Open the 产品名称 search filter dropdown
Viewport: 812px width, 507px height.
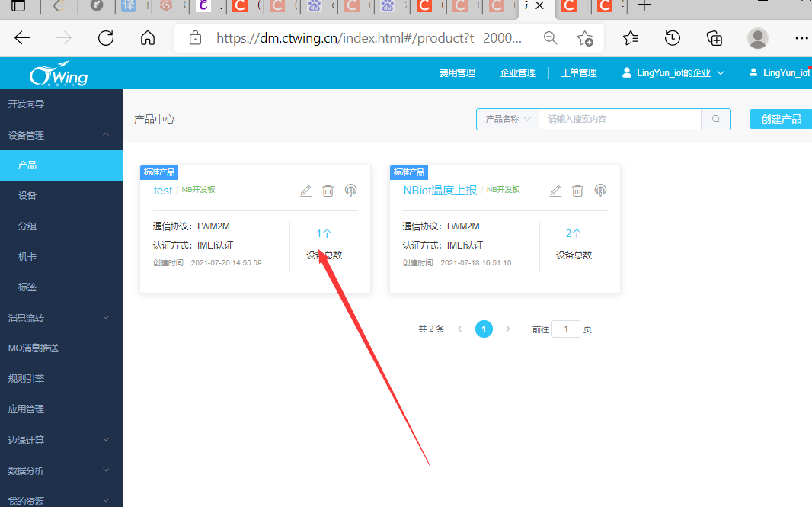pos(508,119)
